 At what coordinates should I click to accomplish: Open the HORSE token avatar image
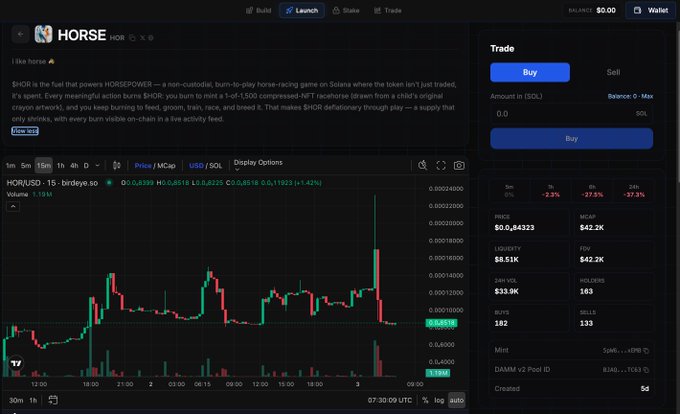[x=43, y=34]
